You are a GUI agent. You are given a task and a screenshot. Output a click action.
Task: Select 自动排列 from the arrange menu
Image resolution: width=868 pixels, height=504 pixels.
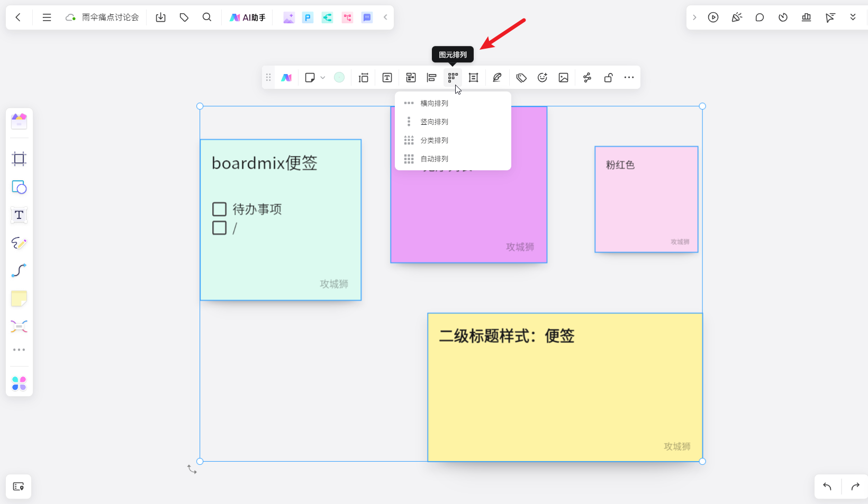coord(434,159)
